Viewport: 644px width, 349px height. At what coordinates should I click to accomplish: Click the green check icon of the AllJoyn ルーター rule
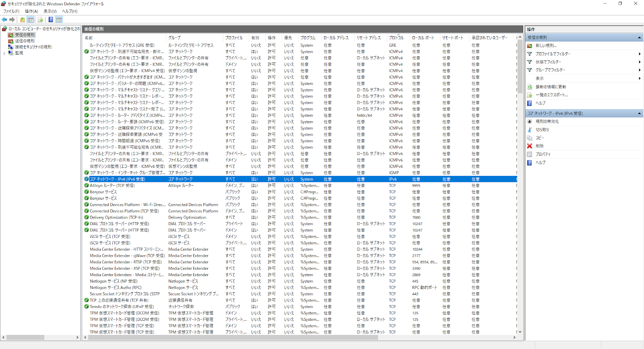point(87,186)
